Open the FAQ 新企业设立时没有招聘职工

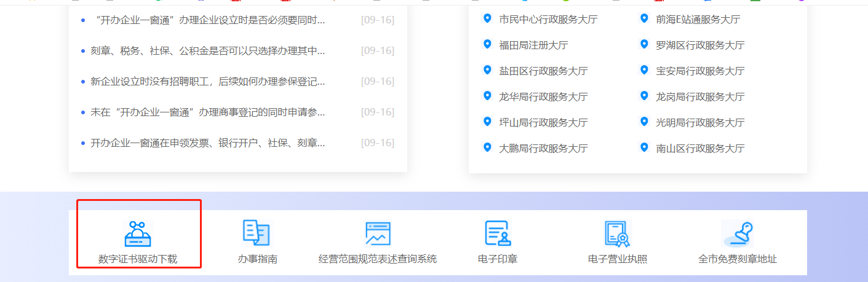207,81
